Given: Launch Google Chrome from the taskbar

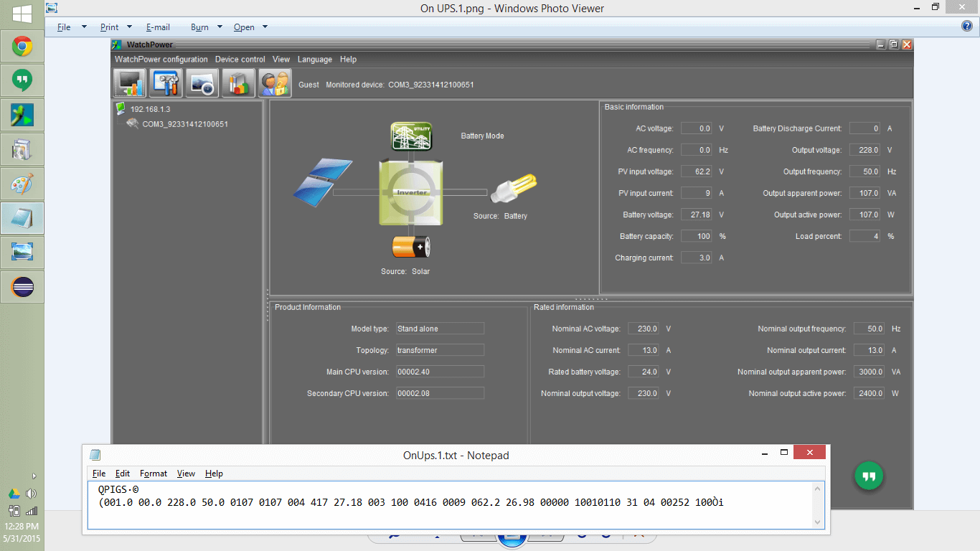Looking at the screenshot, I should click(22, 47).
